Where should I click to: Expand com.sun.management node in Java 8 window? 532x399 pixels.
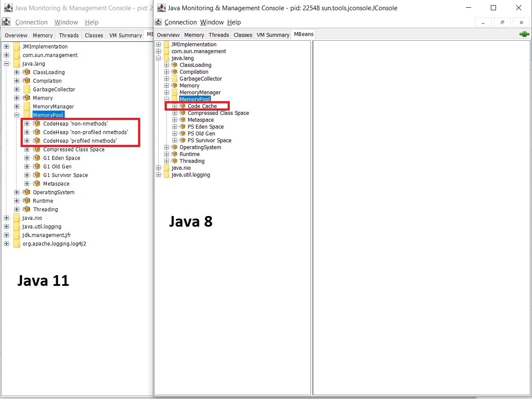[159, 51]
